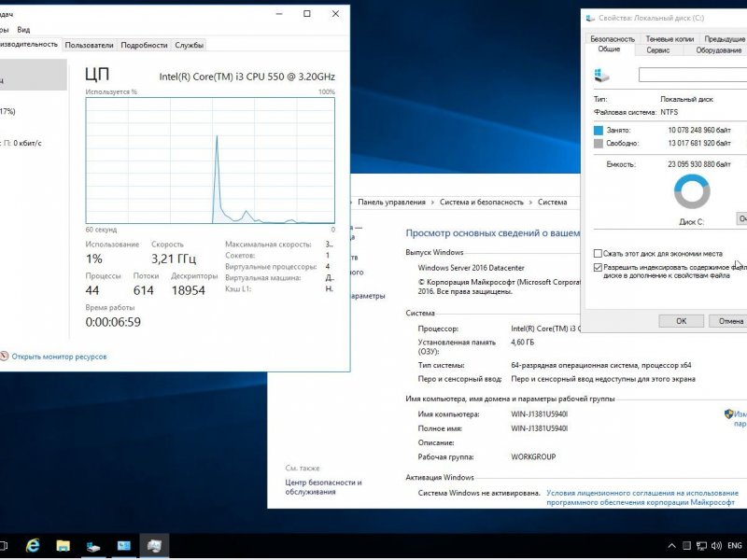Viewport: 747px width, 560px height.
Task: Switch to the Подробности tab
Action: pyautogui.click(x=144, y=45)
